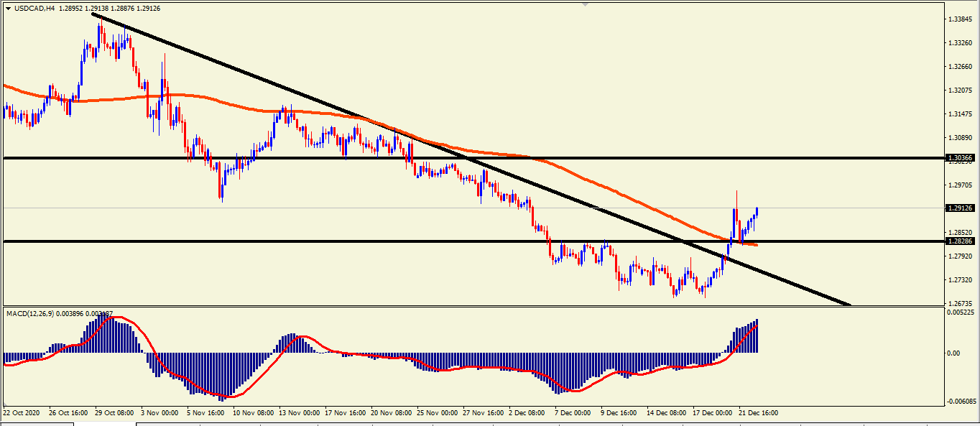Viewport: 980px width, 426px height.
Task: Open the chart menu arrow beside USDCAD,H4
Action: pyautogui.click(x=8, y=9)
